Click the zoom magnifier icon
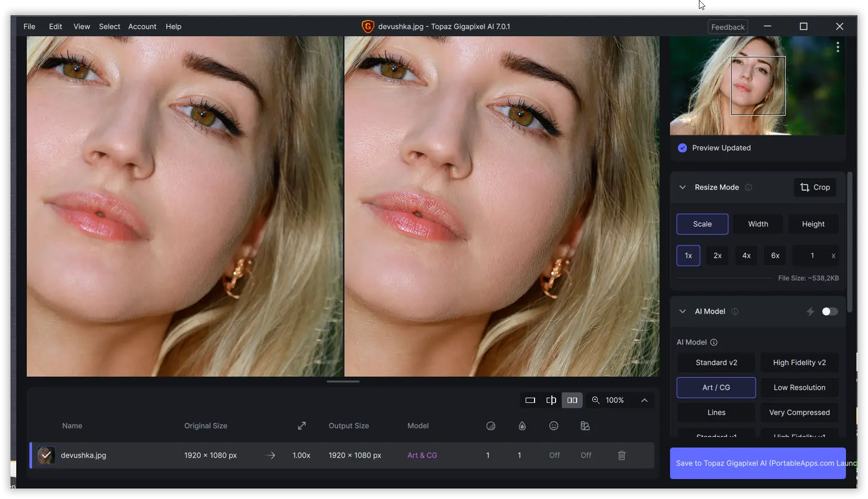The image size is (868, 499). tap(595, 400)
